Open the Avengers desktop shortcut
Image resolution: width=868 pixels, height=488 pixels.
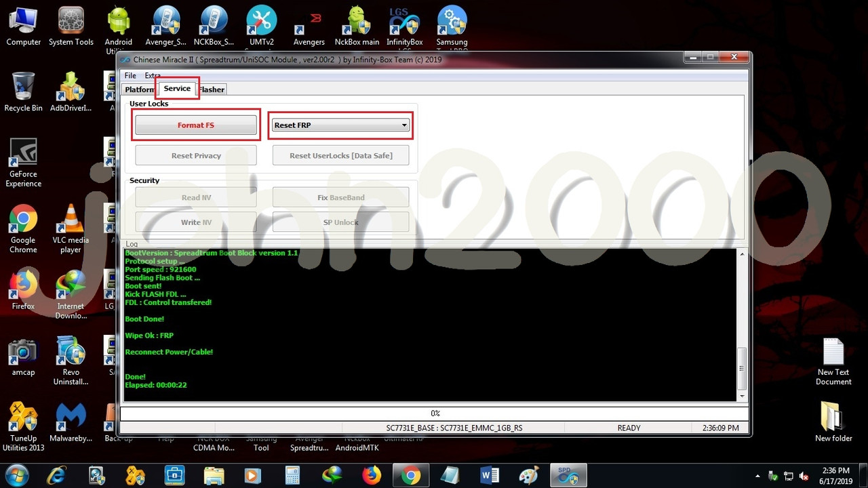pos(309,26)
